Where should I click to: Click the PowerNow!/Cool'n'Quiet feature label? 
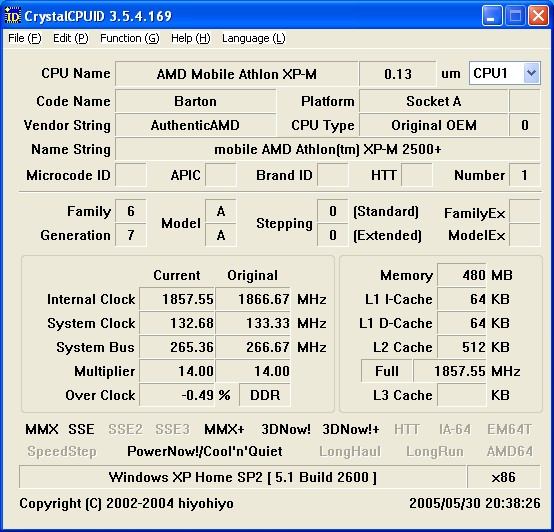pyautogui.click(x=205, y=451)
